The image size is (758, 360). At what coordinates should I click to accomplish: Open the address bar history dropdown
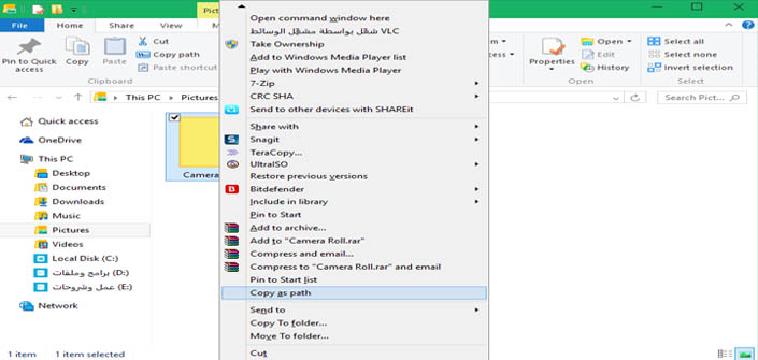[x=615, y=98]
